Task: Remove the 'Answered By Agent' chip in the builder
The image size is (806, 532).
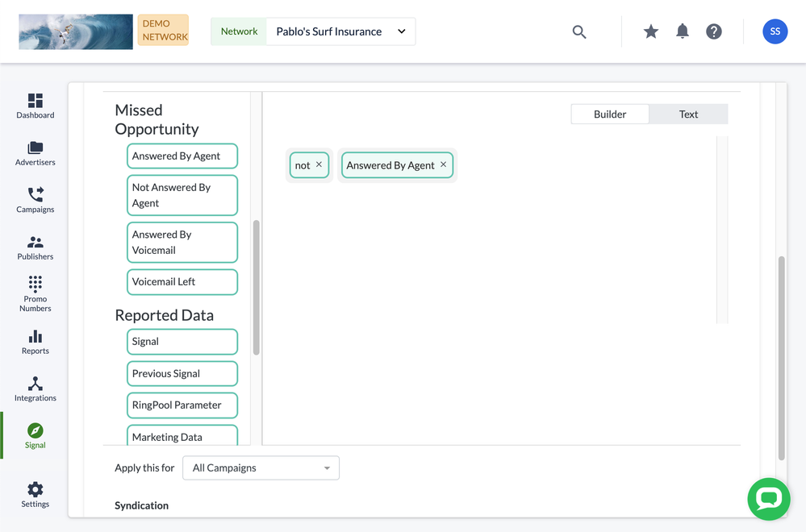Action: pos(443,164)
